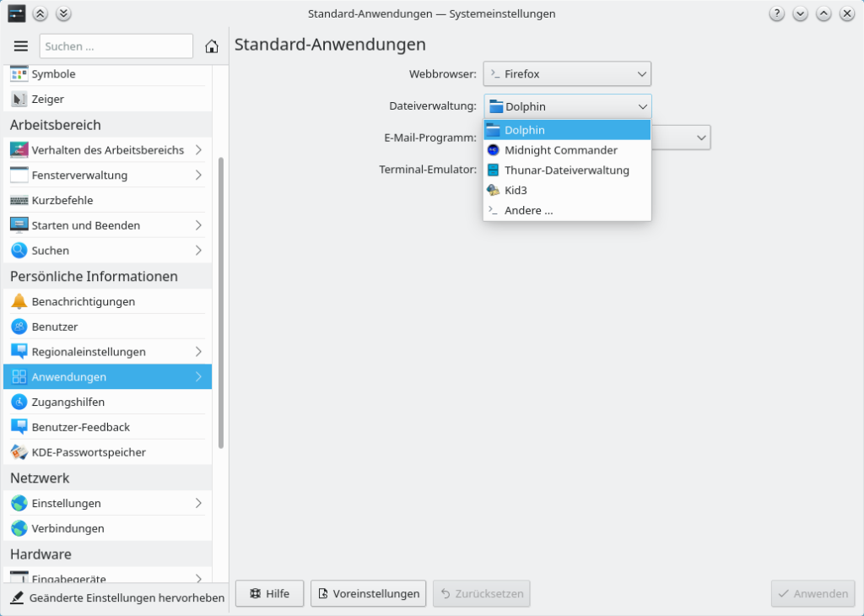This screenshot has width=864, height=616.
Task: Click the KDE-Passwortspeicher wallet icon
Action: tap(19, 452)
